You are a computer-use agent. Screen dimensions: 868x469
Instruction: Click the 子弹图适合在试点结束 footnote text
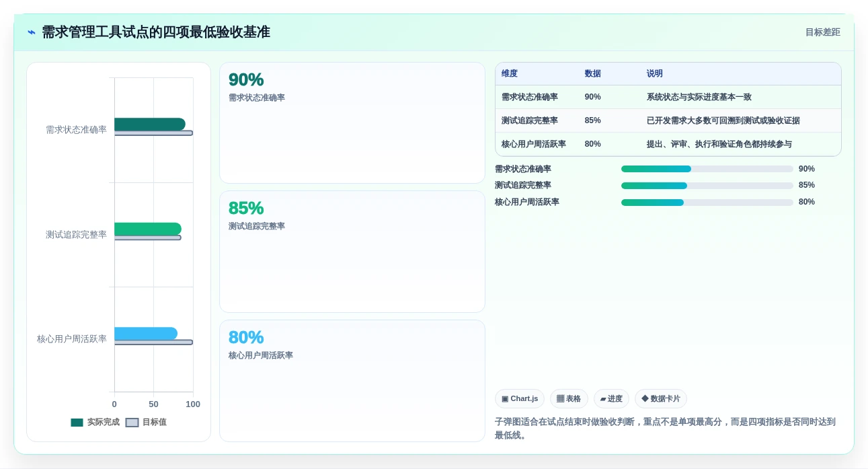(x=665, y=429)
